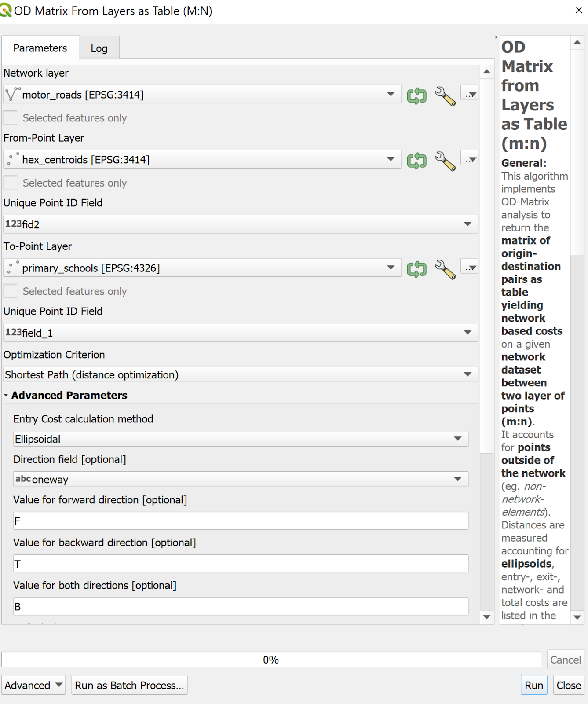Open advanced options wrench for Network layer
The image size is (588, 704).
click(445, 95)
